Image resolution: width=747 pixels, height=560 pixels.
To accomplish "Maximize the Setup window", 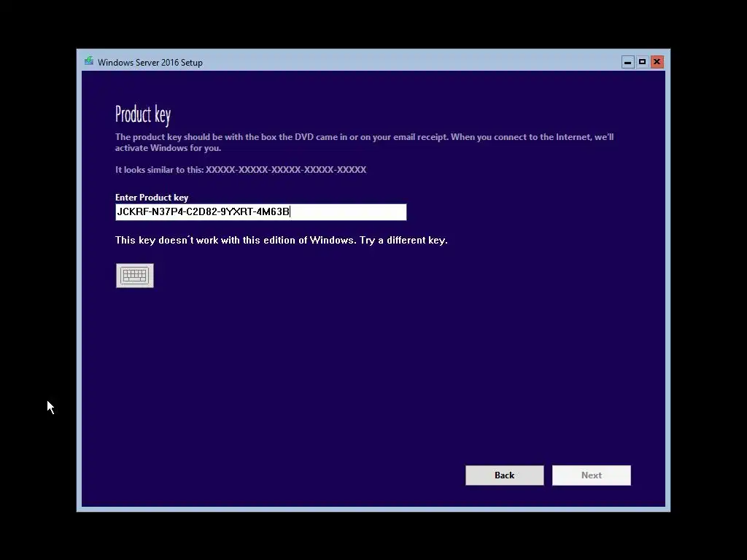I will point(642,62).
